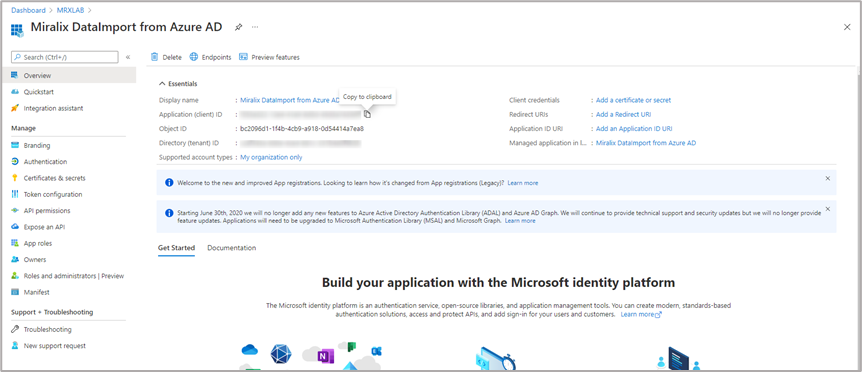The height and width of the screenshot is (372, 862).
Task: Click the App roles grid icon
Action: coord(15,243)
